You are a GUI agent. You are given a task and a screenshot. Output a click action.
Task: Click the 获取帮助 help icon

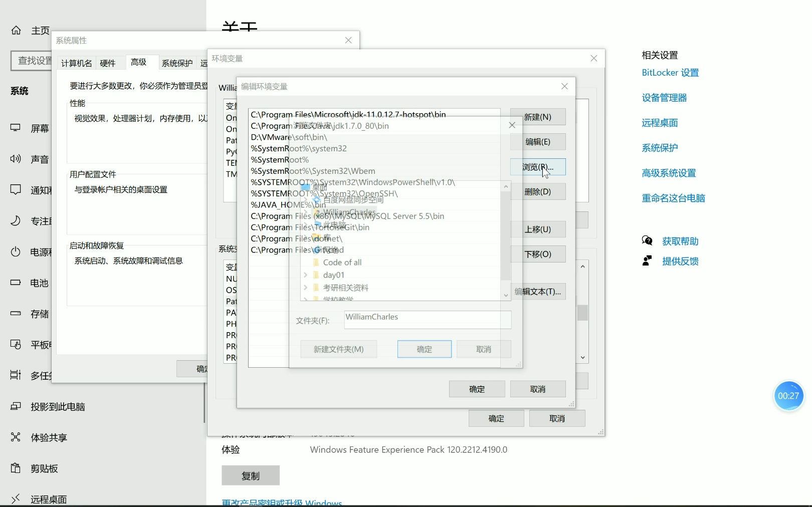[x=647, y=241]
